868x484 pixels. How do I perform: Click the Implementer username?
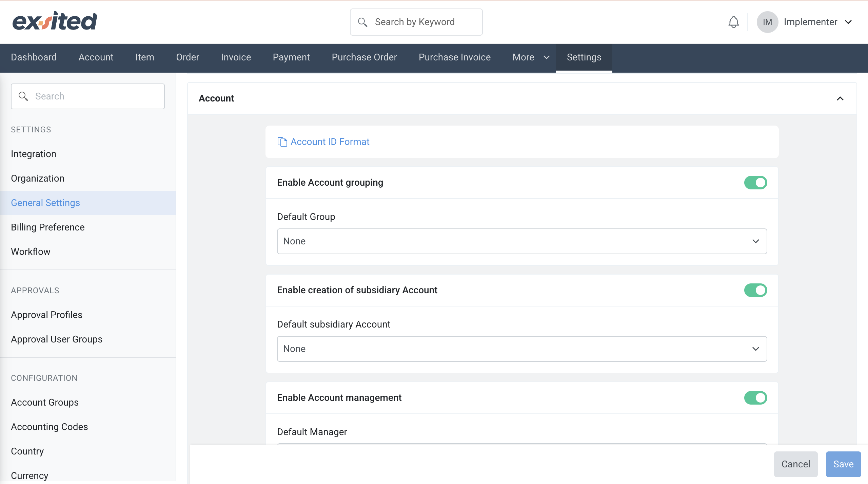pyautogui.click(x=810, y=22)
